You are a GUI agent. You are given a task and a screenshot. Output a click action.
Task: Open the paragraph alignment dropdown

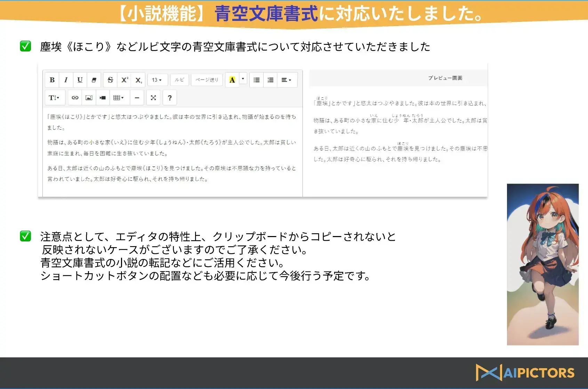[x=287, y=80]
